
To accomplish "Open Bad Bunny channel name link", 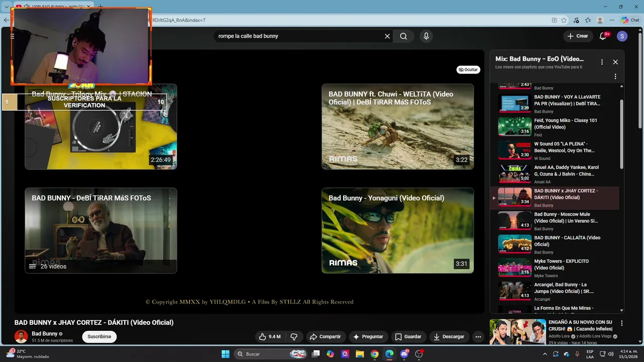I will pyautogui.click(x=44, y=334).
